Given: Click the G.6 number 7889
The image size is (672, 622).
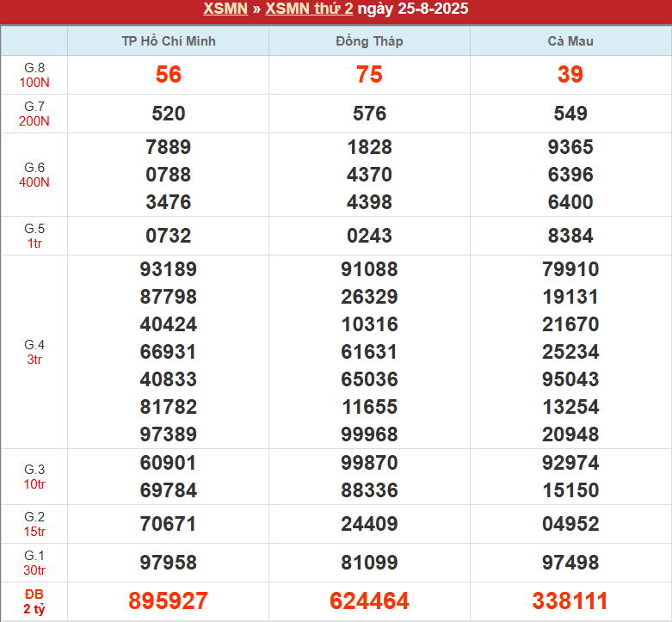Looking at the screenshot, I should (169, 147).
